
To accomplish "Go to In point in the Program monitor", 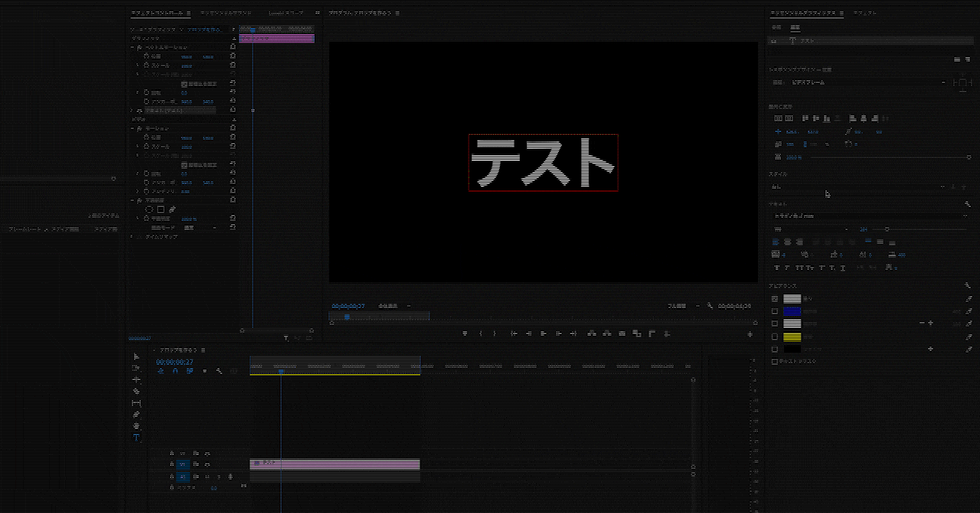I will pos(513,333).
